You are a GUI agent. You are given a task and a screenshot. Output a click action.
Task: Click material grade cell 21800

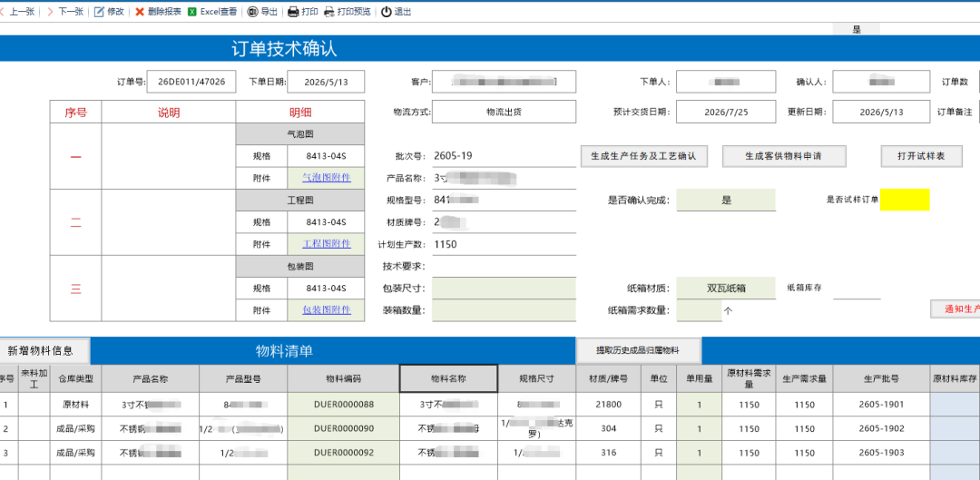click(609, 405)
